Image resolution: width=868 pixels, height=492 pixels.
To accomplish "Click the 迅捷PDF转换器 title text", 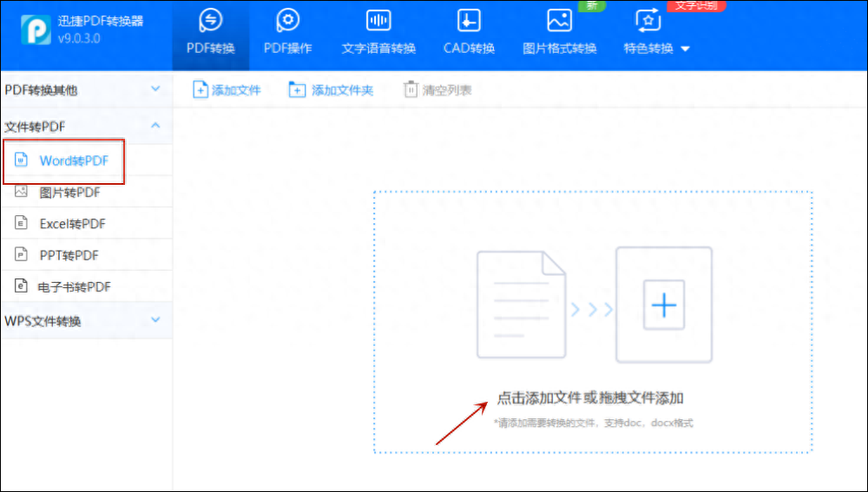I will (101, 21).
